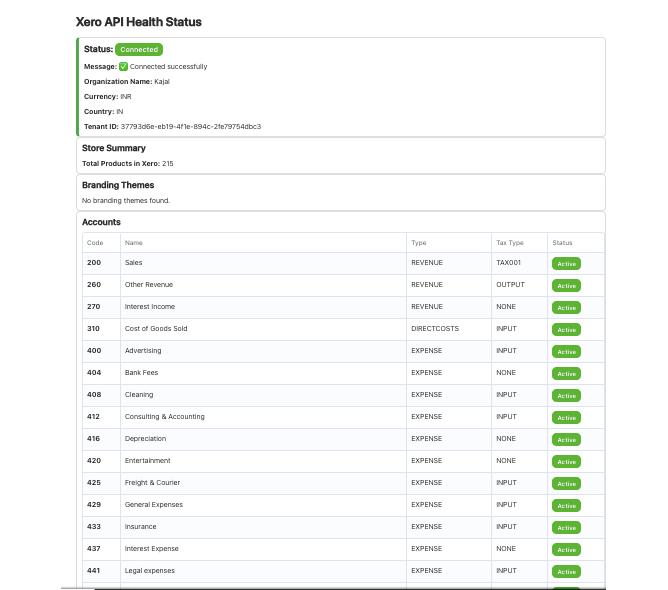
Task: Select the Active badge for Bank Fees
Action: tap(566, 374)
